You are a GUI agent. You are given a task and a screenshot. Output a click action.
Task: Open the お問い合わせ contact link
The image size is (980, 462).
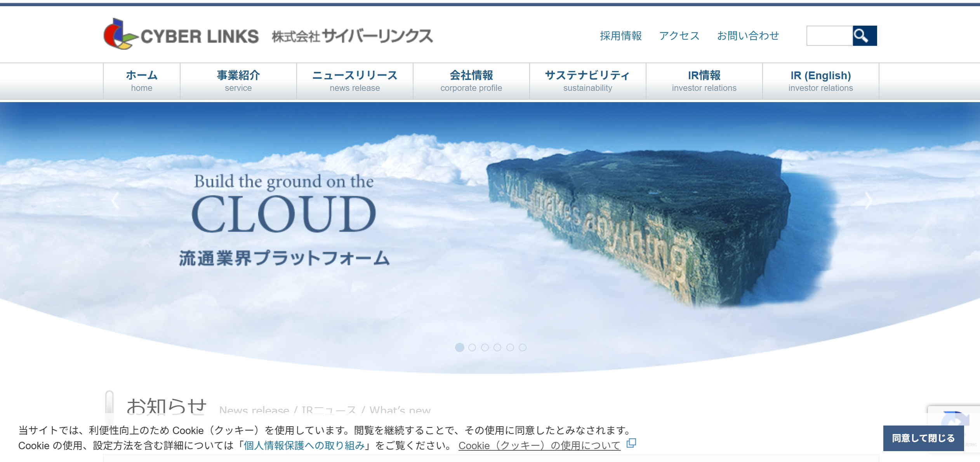[x=748, y=36]
